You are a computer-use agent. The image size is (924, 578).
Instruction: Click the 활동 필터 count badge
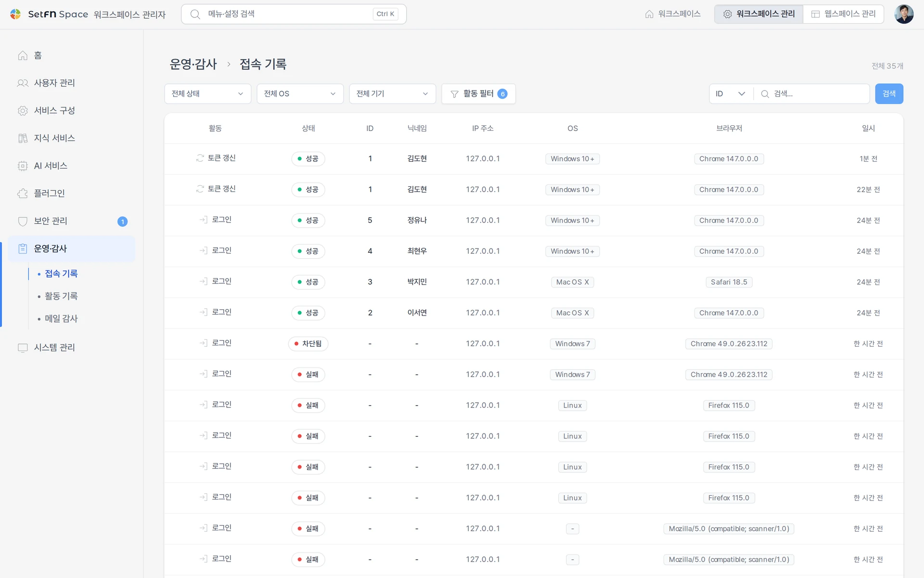[502, 94]
